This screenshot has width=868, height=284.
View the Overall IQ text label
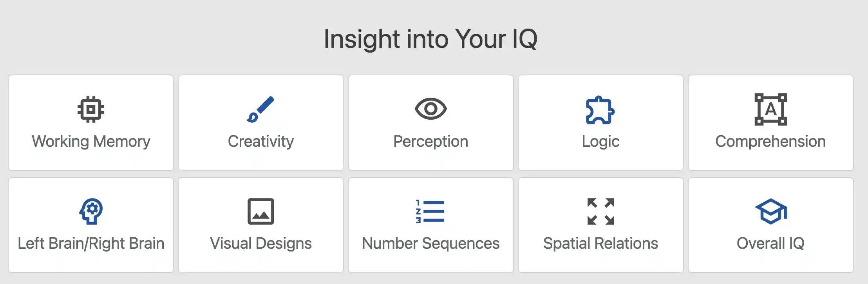click(x=770, y=244)
